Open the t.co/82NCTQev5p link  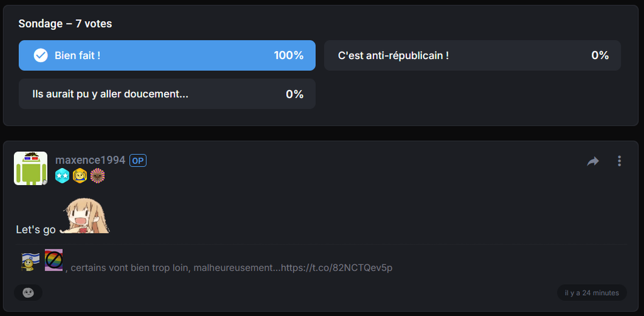click(337, 268)
